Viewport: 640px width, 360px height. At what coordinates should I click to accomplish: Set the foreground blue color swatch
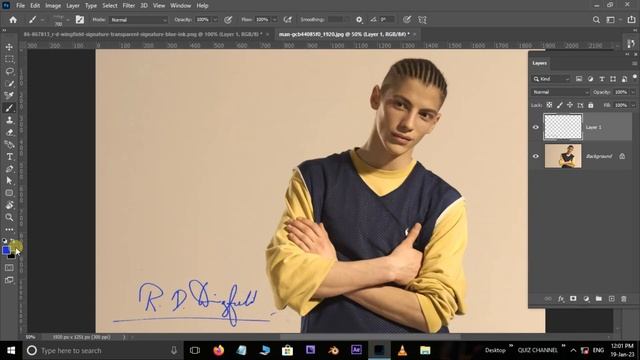pyautogui.click(x=5, y=249)
